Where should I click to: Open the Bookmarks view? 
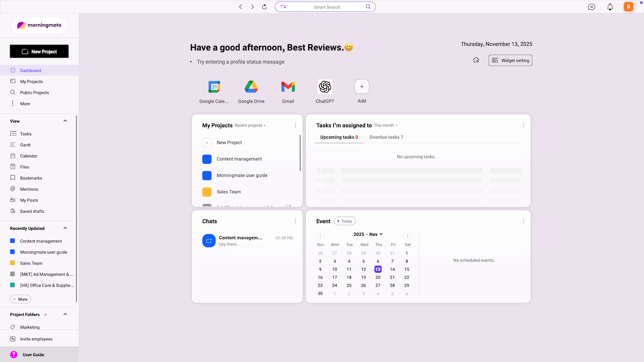(x=30, y=178)
